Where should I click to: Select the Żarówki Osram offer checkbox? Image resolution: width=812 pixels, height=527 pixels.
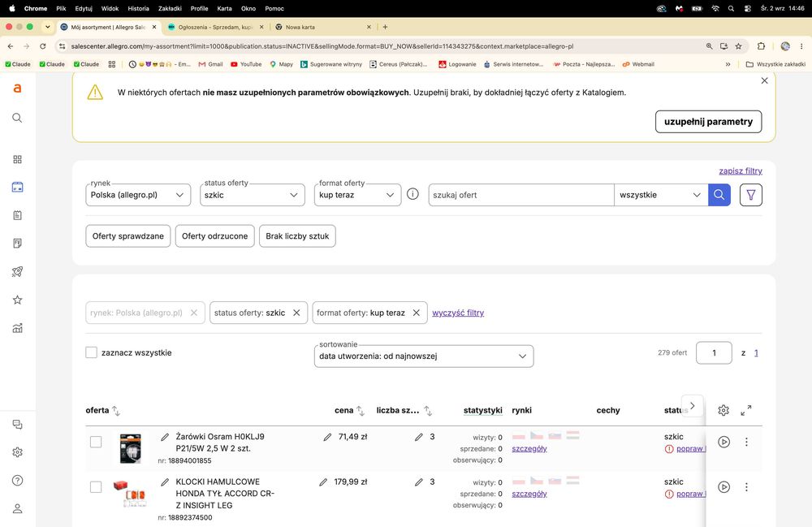[96, 442]
